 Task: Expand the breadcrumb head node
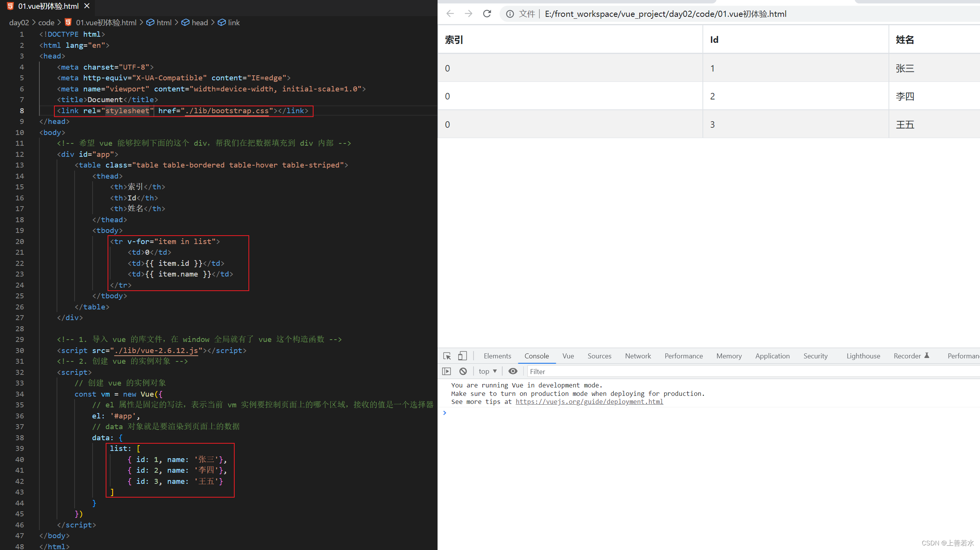tap(200, 22)
